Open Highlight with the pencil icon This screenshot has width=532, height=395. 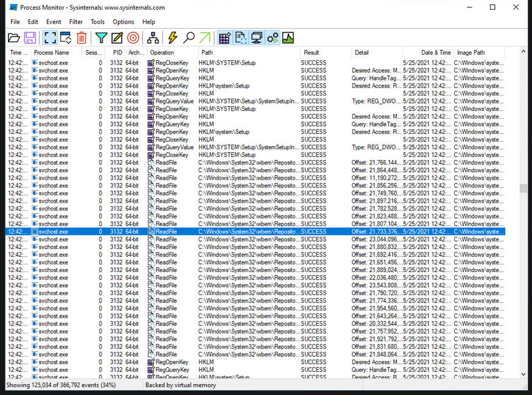(x=117, y=38)
